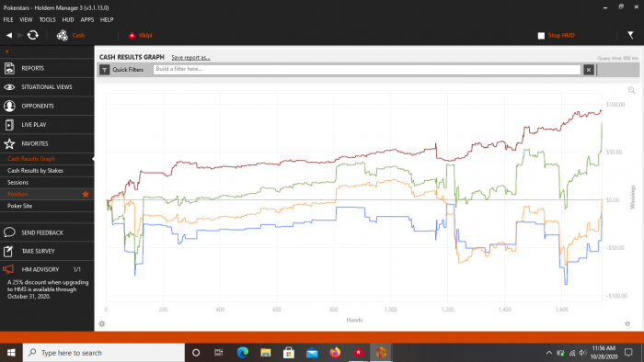This screenshot has width=644, height=362.
Task: Open the HELP menu
Action: point(107,19)
